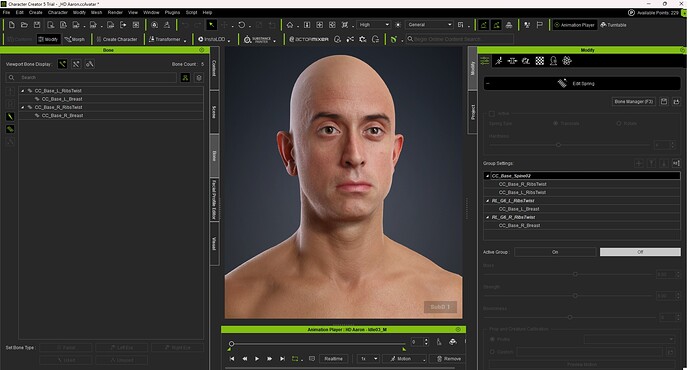
Task: Open bone list settings gear icon
Action: tap(199, 78)
